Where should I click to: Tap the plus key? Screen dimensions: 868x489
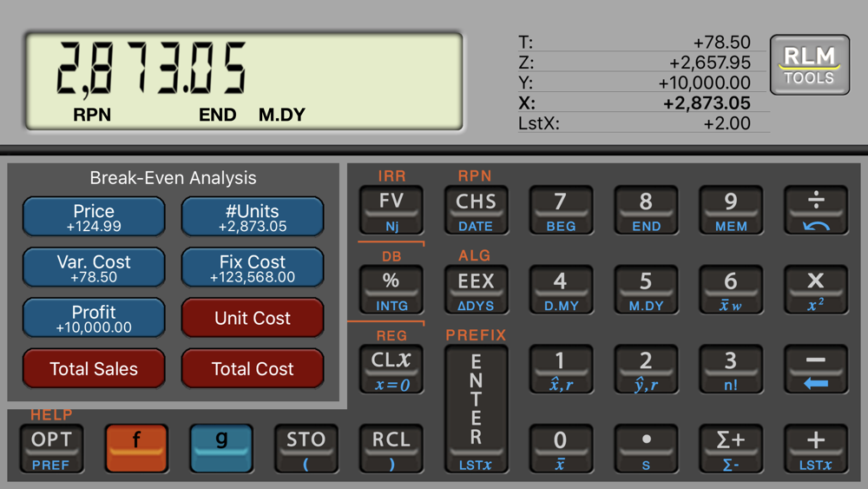pyautogui.click(x=816, y=448)
